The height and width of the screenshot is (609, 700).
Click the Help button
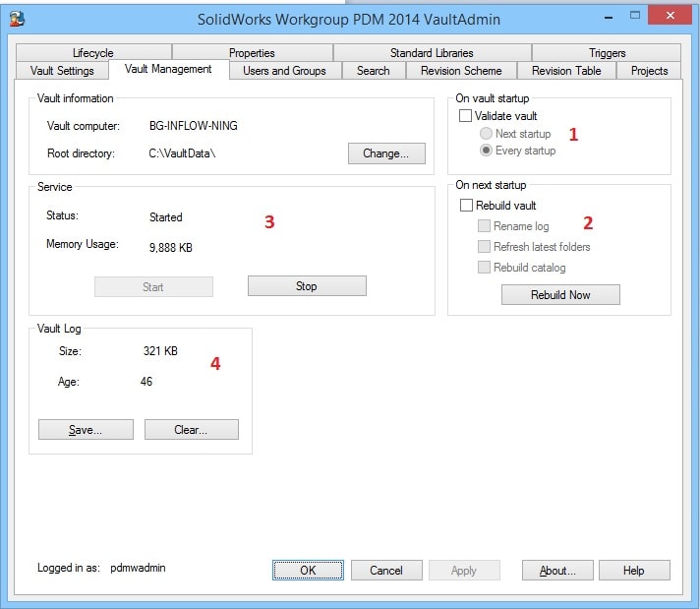coord(634,571)
